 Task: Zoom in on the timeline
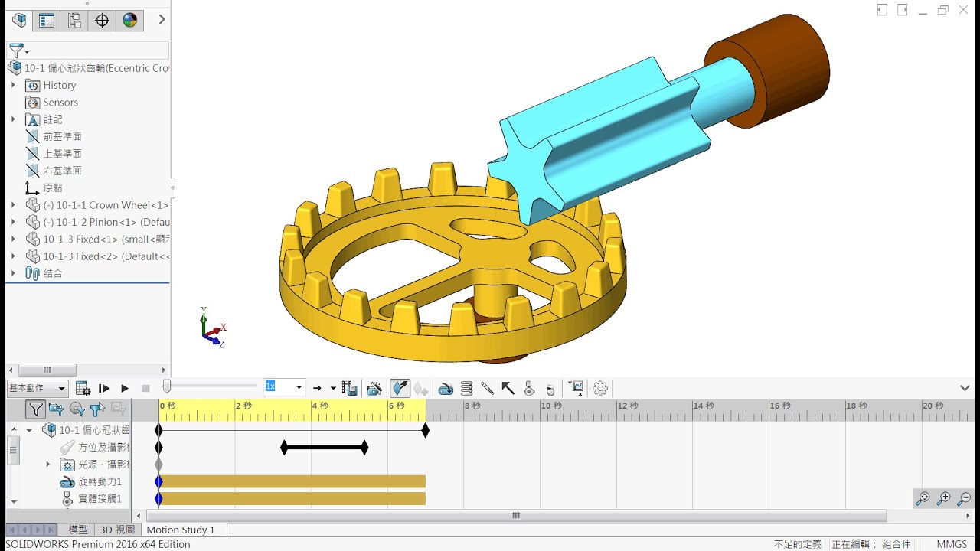pyautogui.click(x=943, y=498)
